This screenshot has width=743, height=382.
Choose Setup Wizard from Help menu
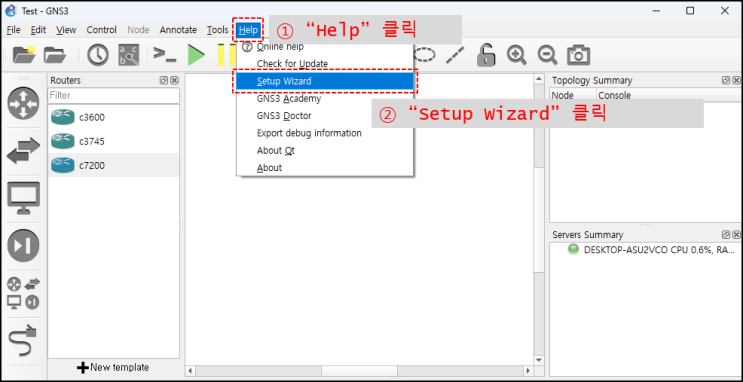325,81
